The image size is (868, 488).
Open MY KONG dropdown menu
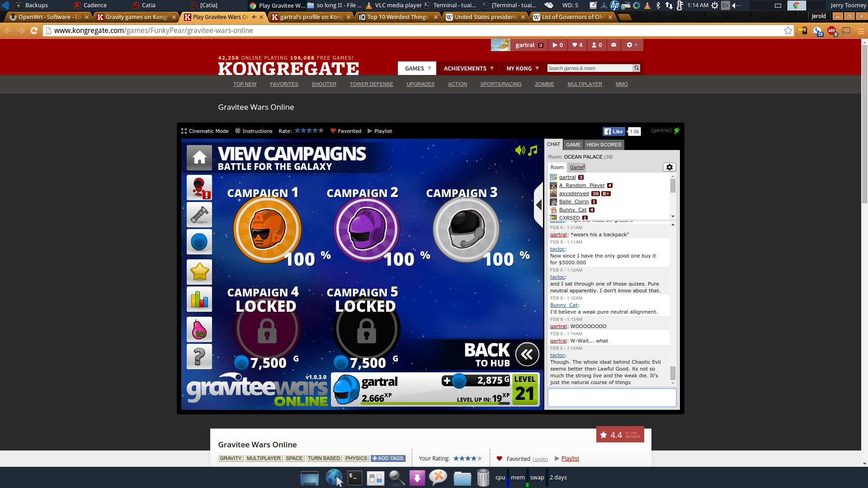[522, 68]
